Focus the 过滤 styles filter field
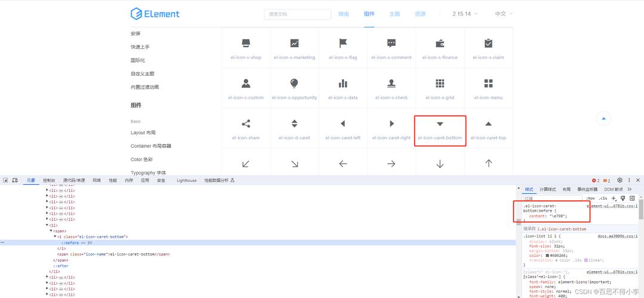 [553, 198]
